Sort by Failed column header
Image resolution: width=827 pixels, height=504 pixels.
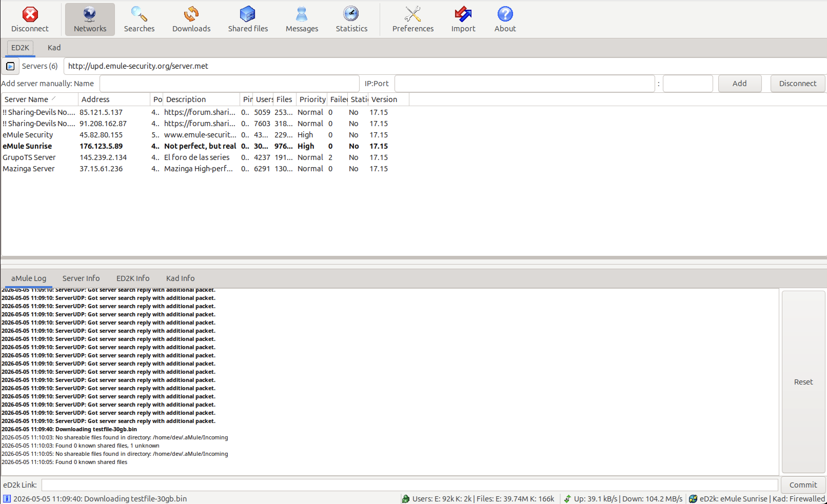click(337, 99)
